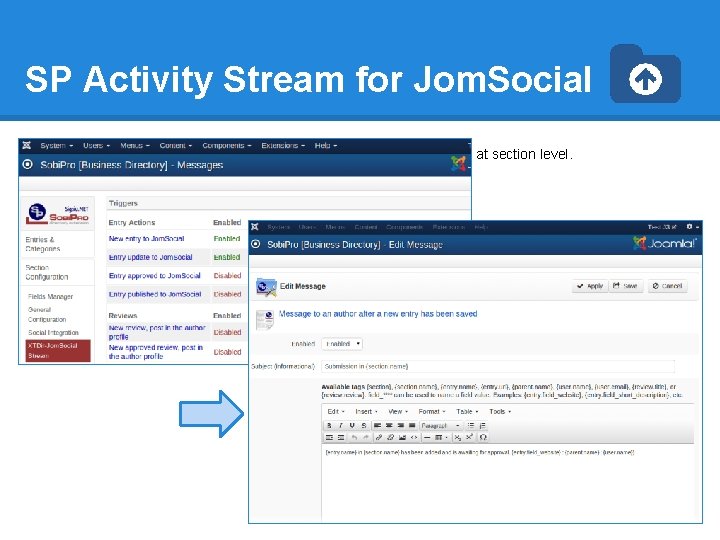Open the editor Format menu
The image size is (720, 540).
432,411
